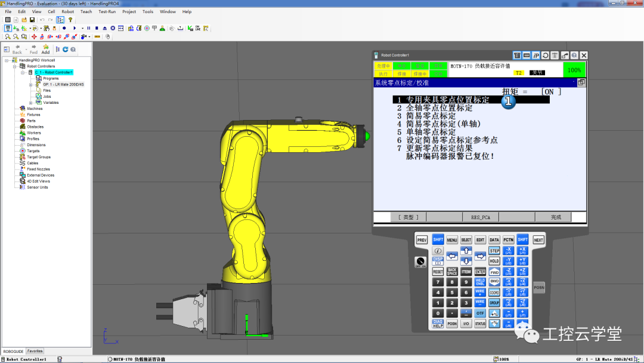Switch to the Favorites tab

(x=35, y=351)
